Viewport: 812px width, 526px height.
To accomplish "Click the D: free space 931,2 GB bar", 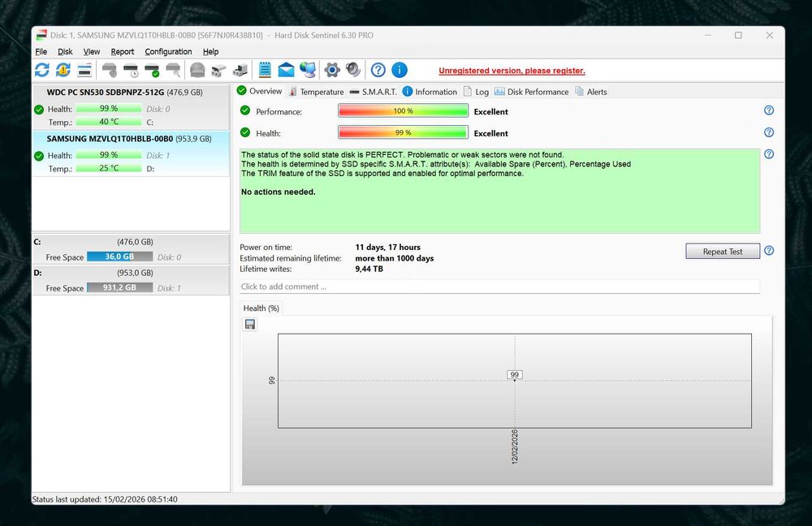I will coord(119,287).
